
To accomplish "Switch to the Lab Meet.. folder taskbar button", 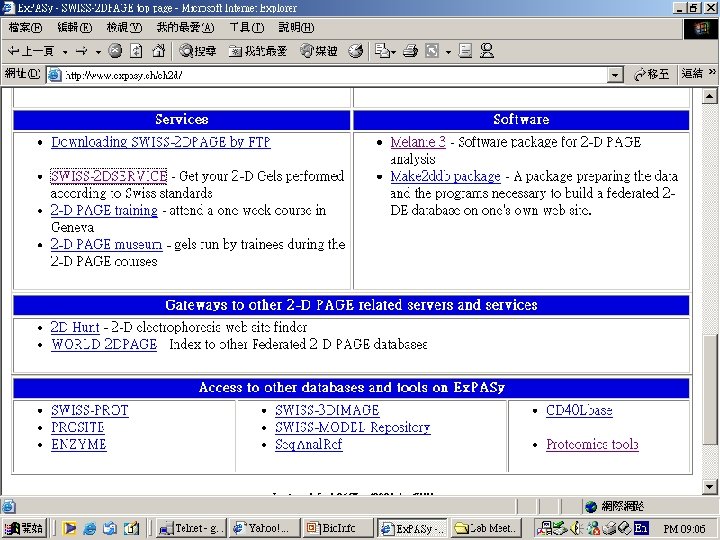I will (486, 529).
